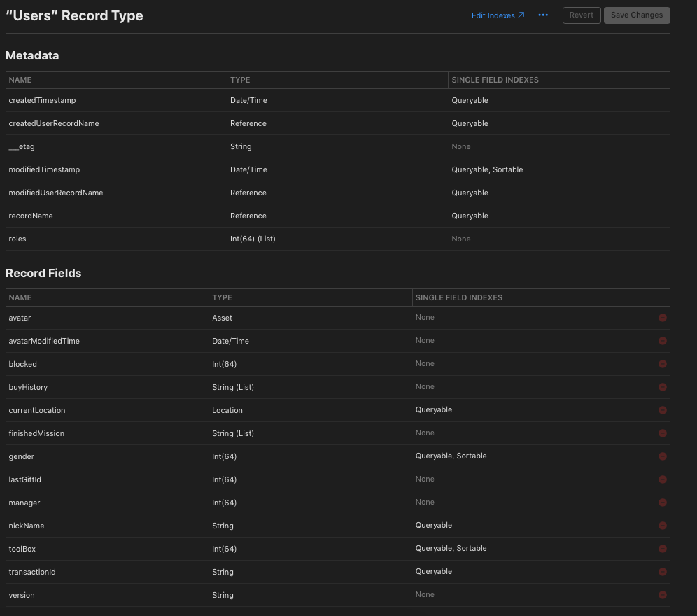Click the buyHistory field name

coord(28,387)
